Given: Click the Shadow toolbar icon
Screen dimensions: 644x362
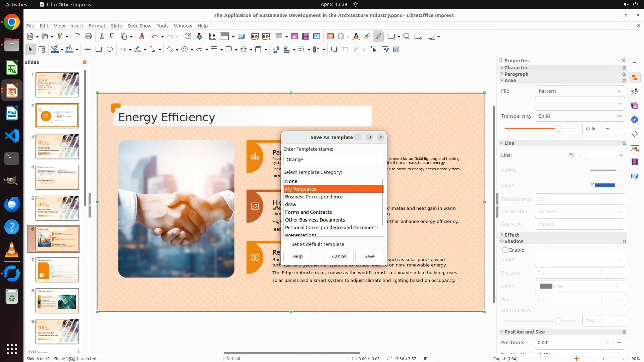Looking at the screenshot, I should [x=334, y=50].
